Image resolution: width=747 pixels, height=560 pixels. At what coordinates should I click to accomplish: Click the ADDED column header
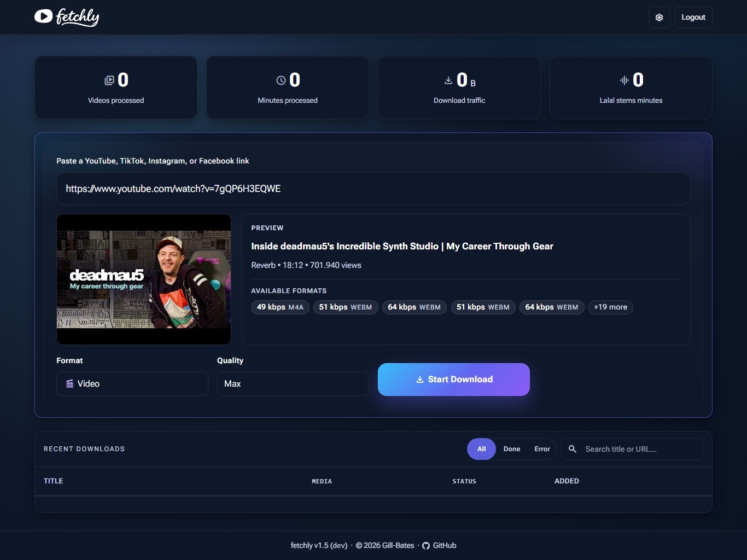click(x=567, y=481)
